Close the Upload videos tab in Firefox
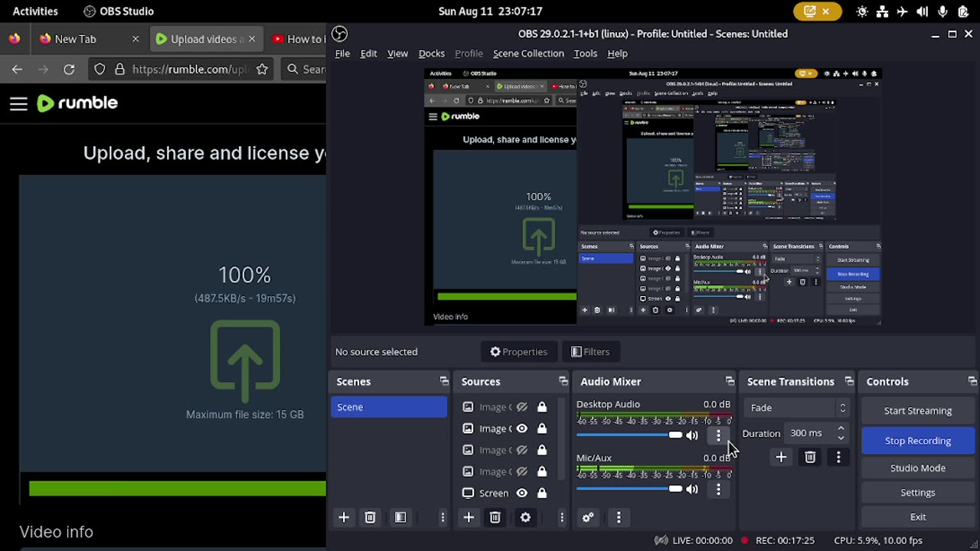 [x=252, y=39]
